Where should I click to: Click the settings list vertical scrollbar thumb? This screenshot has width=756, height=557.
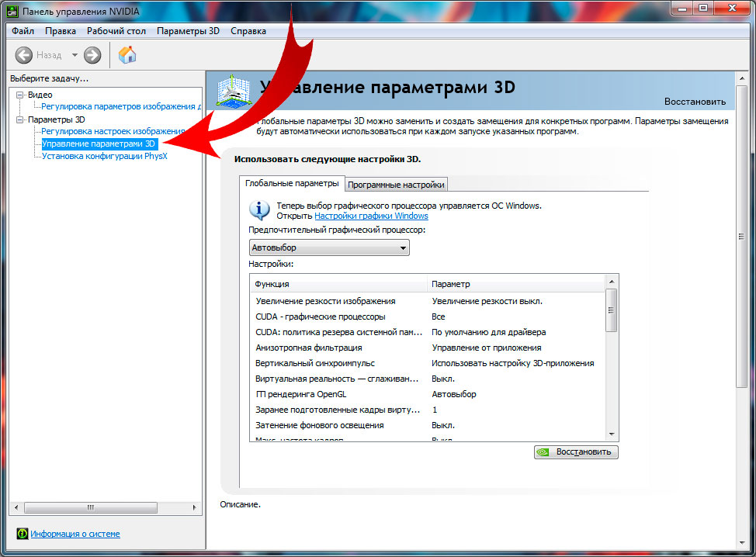click(612, 310)
